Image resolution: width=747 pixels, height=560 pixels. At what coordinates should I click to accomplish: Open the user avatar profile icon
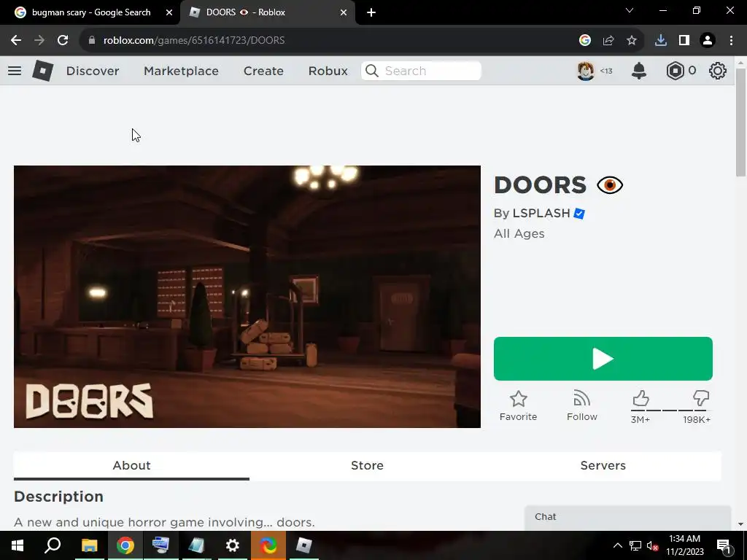586,71
